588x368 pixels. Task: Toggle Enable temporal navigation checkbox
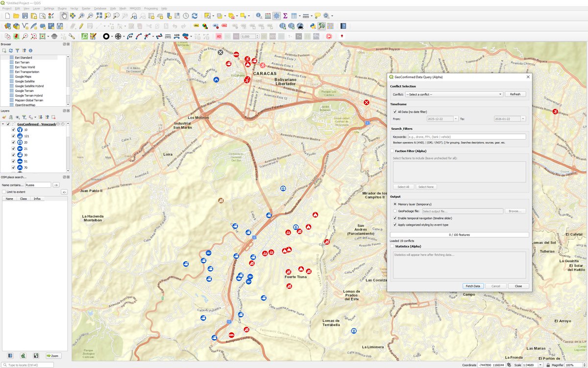pyautogui.click(x=395, y=218)
